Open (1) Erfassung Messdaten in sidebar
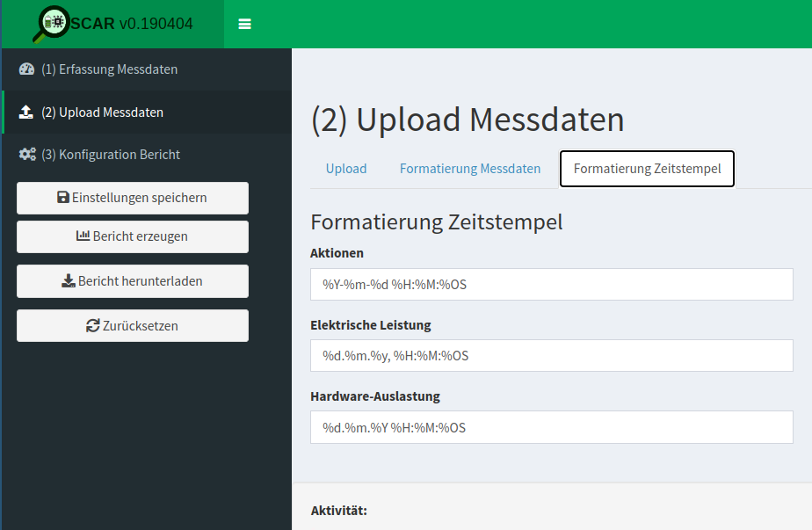812x530 pixels. (x=147, y=69)
